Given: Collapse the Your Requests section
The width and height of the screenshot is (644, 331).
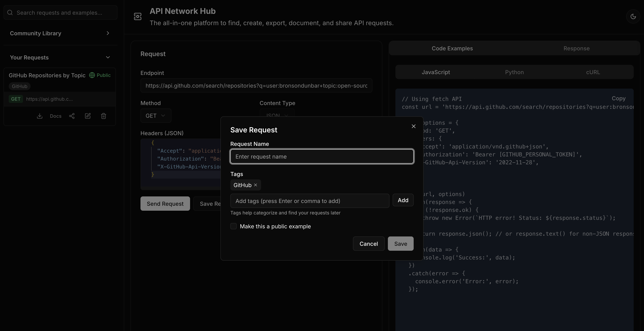Looking at the screenshot, I should [x=108, y=57].
